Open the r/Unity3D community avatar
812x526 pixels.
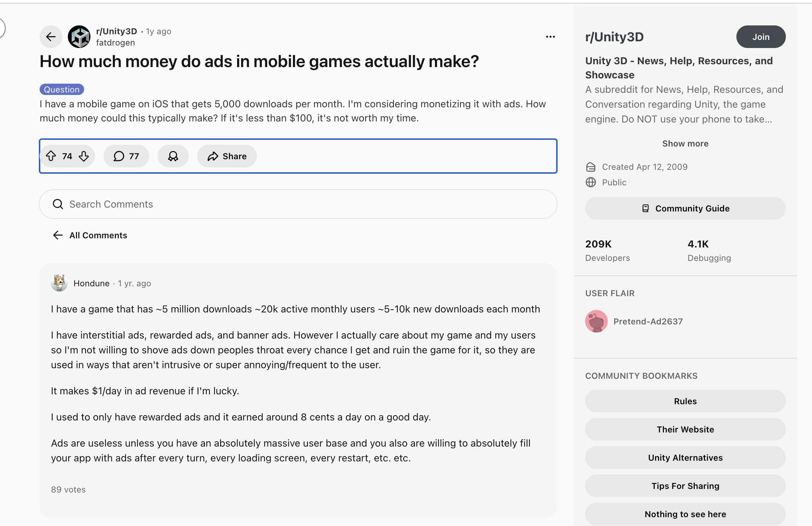pos(79,37)
